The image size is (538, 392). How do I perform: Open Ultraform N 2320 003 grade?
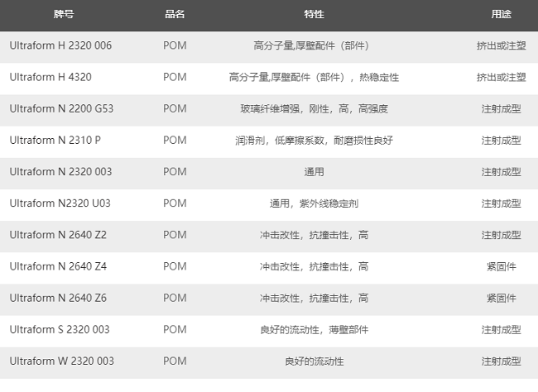(60, 171)
